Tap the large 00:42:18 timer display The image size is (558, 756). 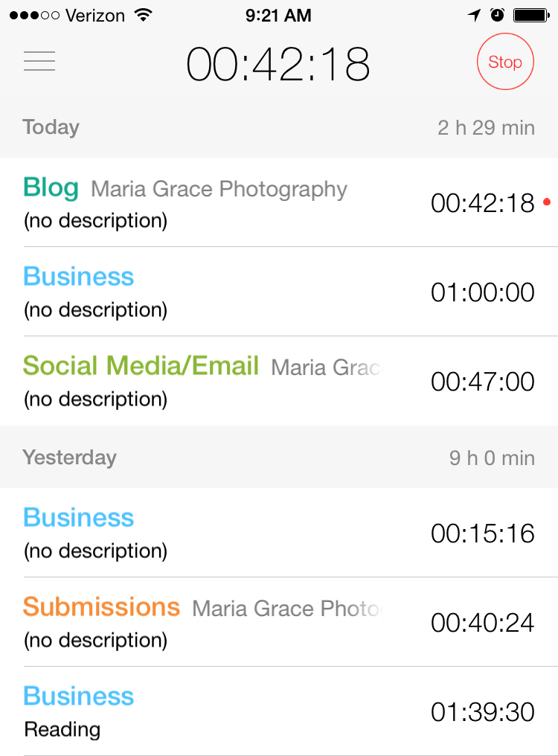click(x=278, y=64)
